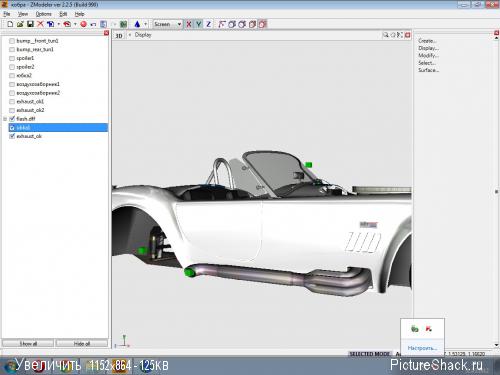The width and height of the screenshot is (500, 375).
Task: Click the green tray icon in popup
Action: 415,329
